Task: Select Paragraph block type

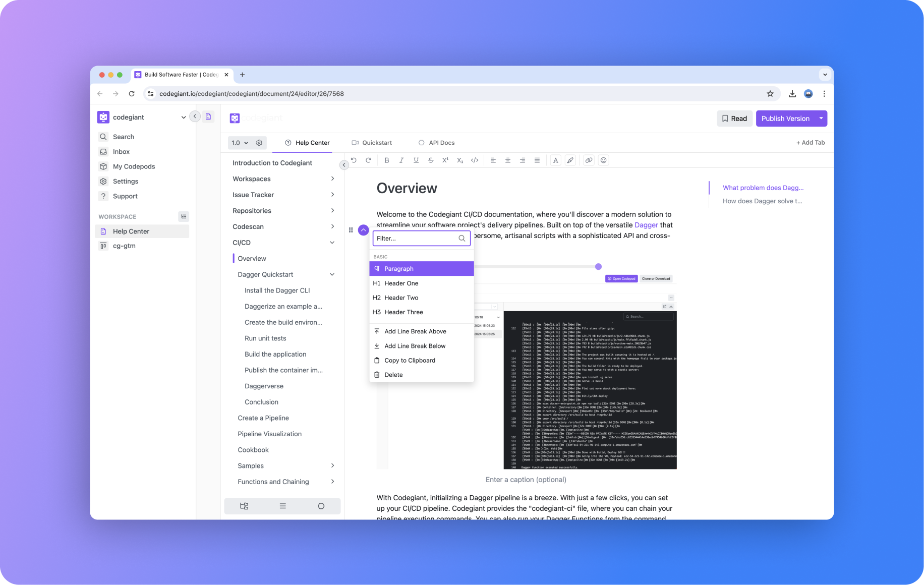Action: click(x=422, y=269)
